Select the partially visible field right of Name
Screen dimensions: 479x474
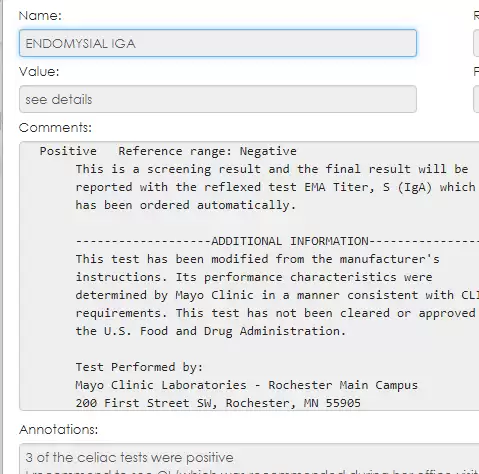click(x=476, y=43)
